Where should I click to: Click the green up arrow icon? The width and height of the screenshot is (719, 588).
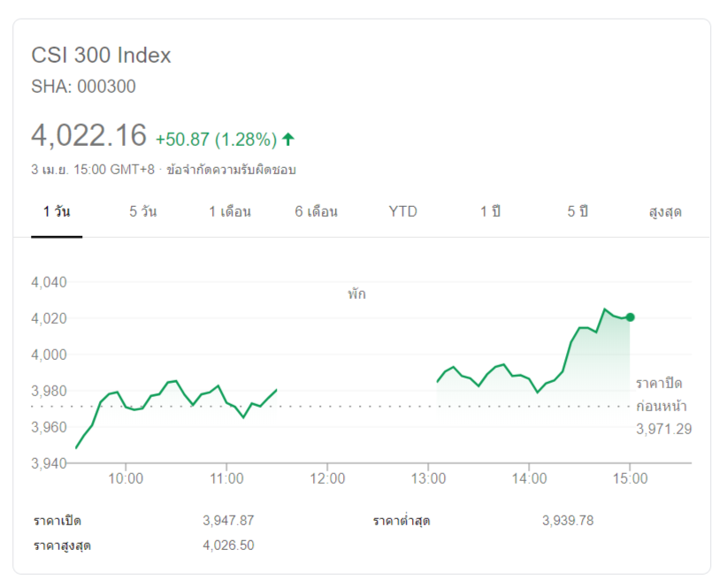pyautogui.click(x=288, y=139)
